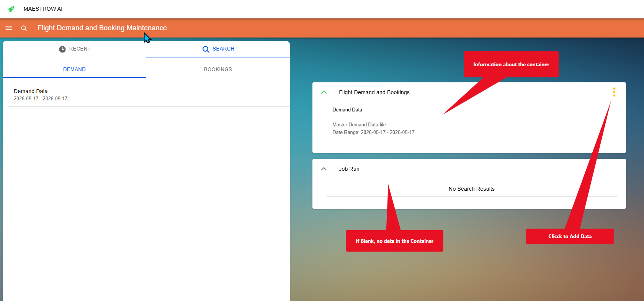
Task: Click the search magnifier in the orange header
Action: [24, 28]
